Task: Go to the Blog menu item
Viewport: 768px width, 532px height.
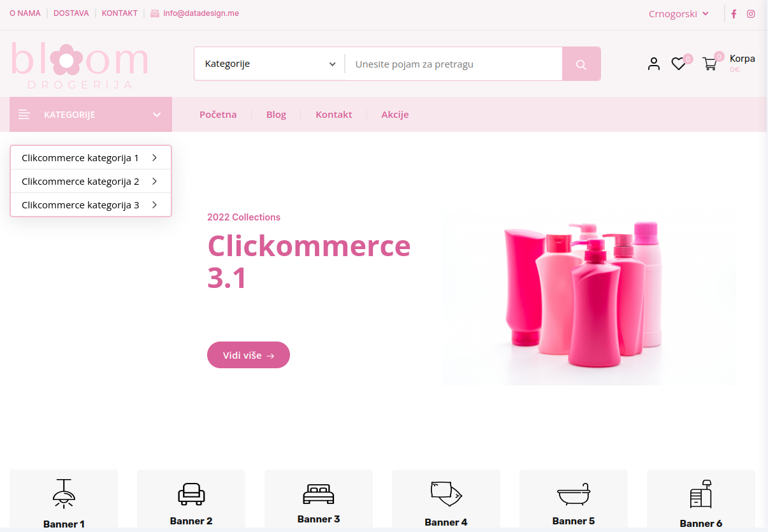Action: pyautogui.click(x=276, y=115)
